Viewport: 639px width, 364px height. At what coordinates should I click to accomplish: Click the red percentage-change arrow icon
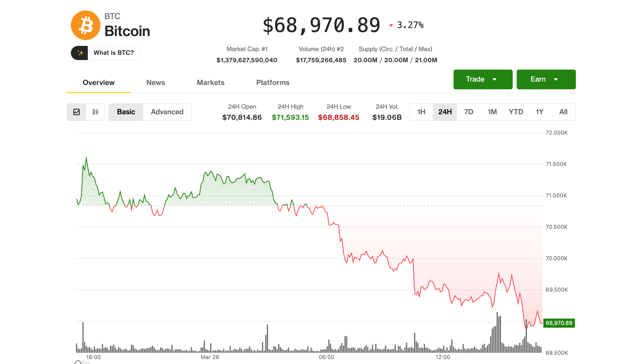(391, 26)
